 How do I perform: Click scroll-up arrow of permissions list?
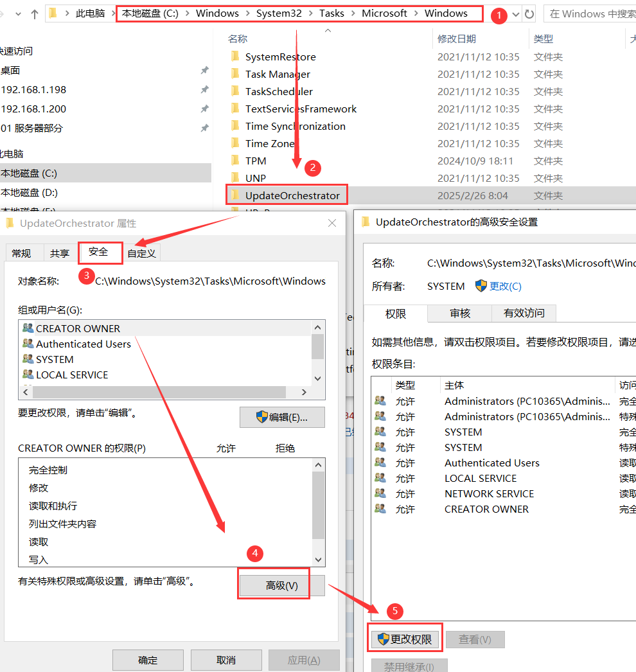(x=318, y=465)
